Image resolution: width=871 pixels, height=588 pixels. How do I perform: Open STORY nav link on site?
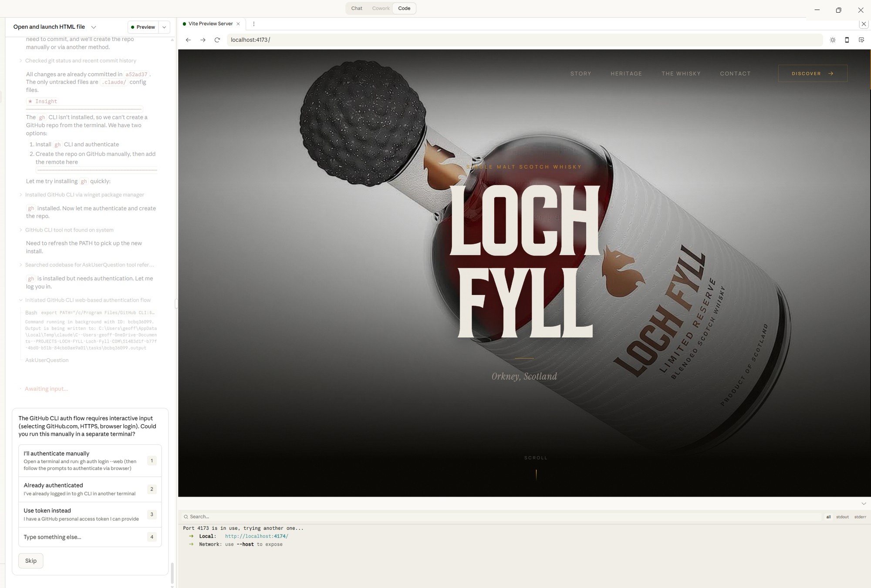click(581, 74)
